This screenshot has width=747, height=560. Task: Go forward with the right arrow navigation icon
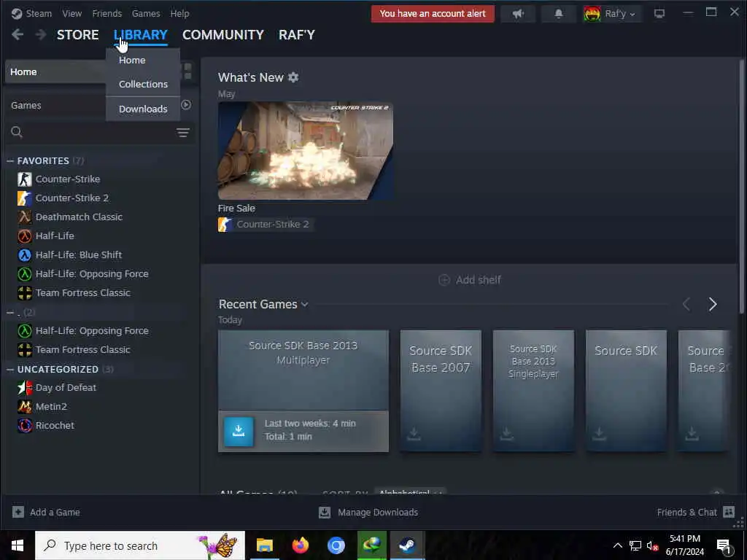pyautogui.click(x=41, y=34)
